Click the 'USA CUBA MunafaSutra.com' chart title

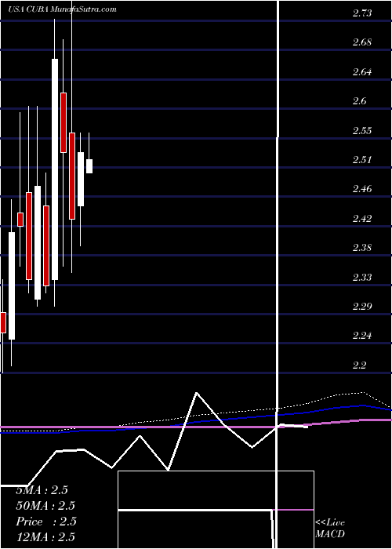(x=62, y=9)
